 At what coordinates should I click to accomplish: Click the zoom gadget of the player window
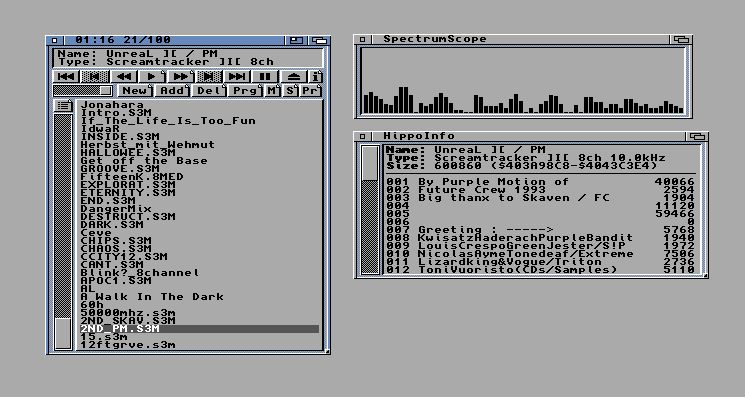click(x=296, y=40)
